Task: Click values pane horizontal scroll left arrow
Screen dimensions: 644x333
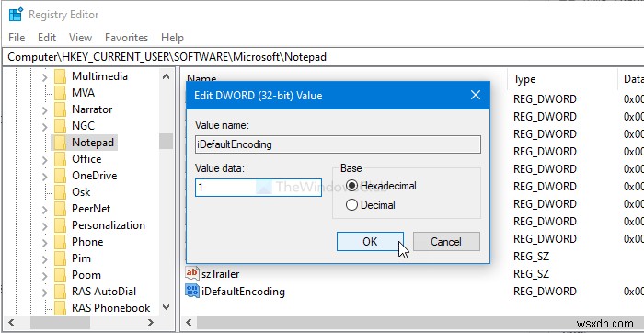Action: click(x=189, y=322)
